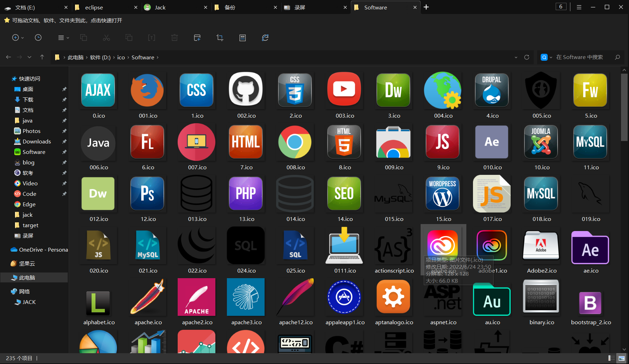Select the YouTube 003.ico file
629x364 pixels.
(x=345, y=96)
